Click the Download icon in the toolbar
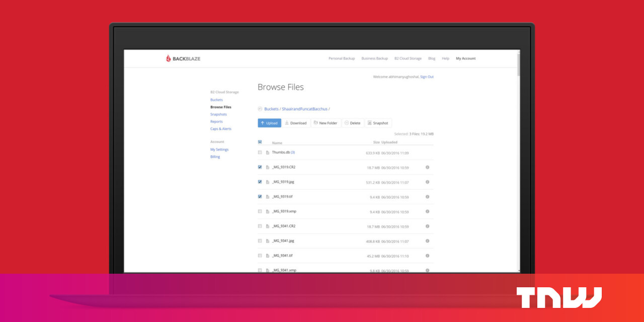The width and height of the screenshot is (644, 322). tap(286, 123)
